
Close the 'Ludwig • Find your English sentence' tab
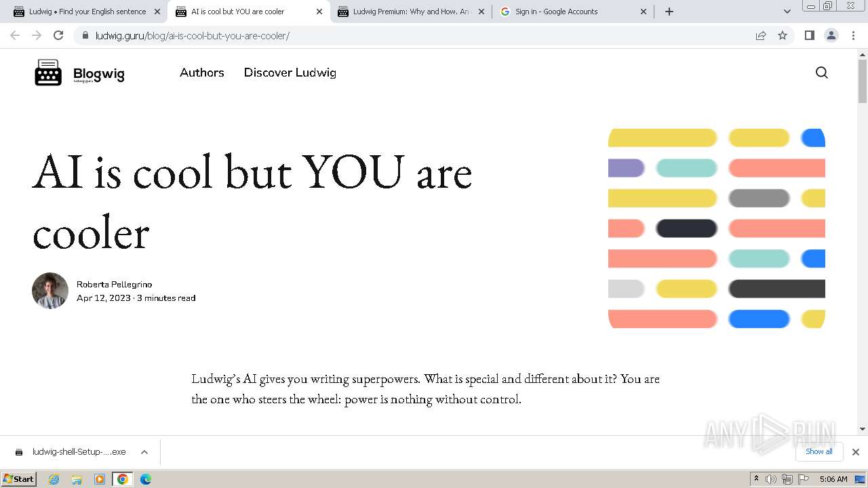(157, 12)
